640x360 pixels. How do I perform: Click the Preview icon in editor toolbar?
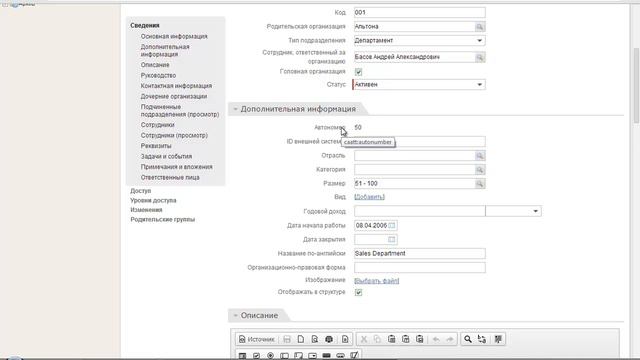click(315, 339)
